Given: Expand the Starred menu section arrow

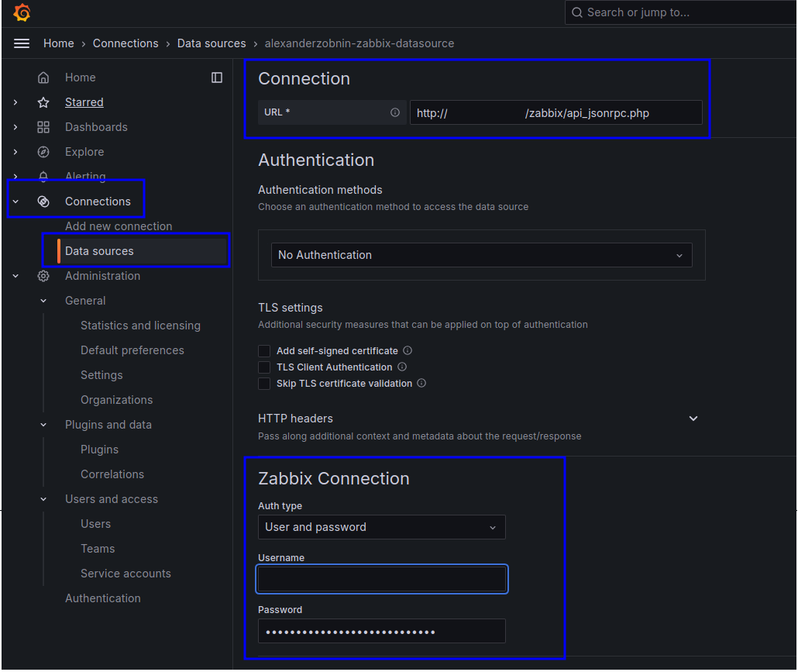Looking at the screenshot, I should coord(15,102).
